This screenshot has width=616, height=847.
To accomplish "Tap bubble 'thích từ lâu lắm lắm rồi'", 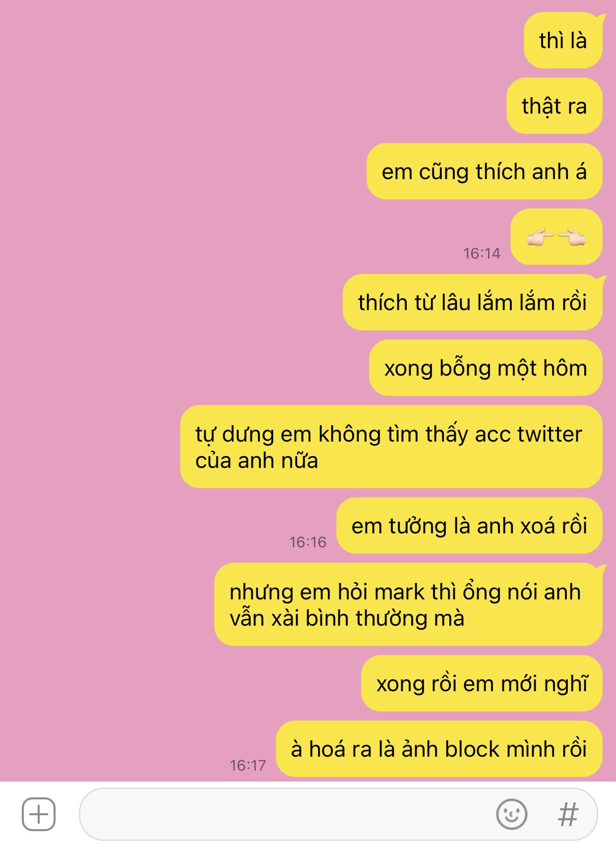I will point(473,303).
